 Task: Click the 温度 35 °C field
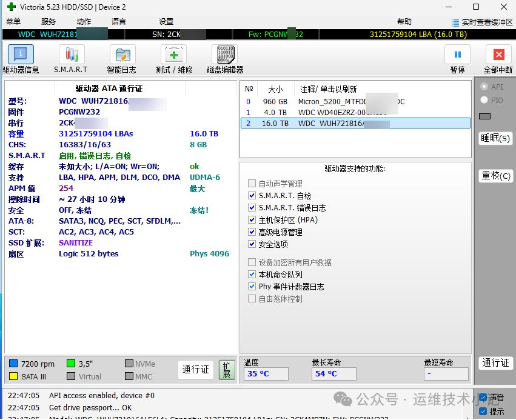(266, 374)
